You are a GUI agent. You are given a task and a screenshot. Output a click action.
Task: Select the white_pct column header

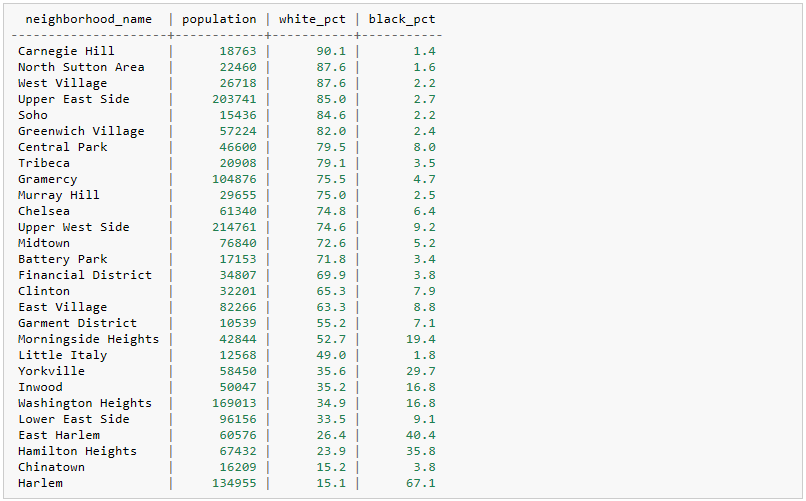313,20
